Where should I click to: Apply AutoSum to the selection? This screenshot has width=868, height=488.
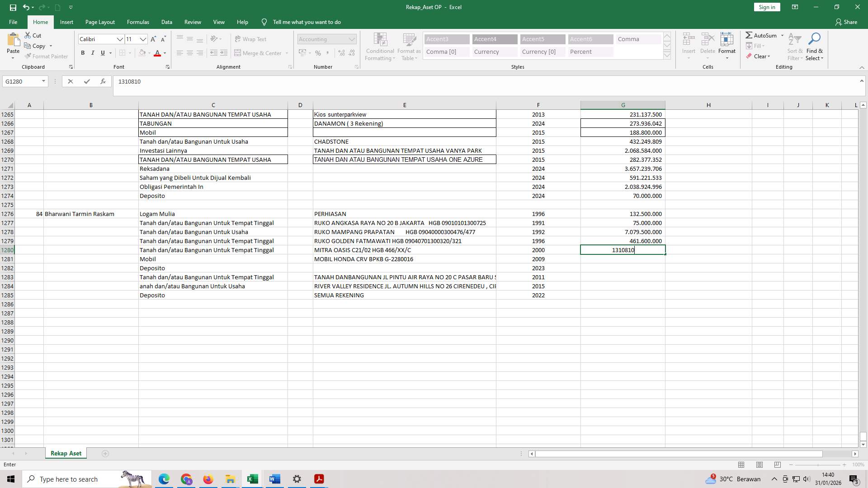click(x=763, y=35)
